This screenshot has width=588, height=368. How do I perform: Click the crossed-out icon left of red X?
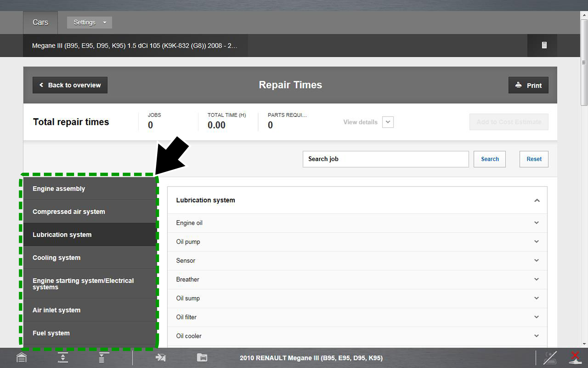point(550,357)
